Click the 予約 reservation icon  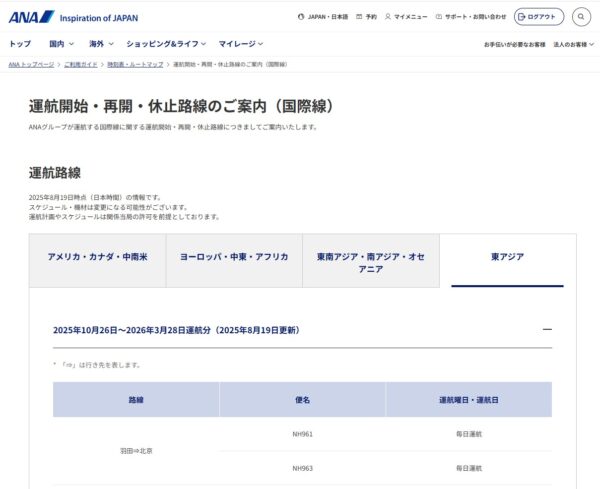[x=359, y=17]
